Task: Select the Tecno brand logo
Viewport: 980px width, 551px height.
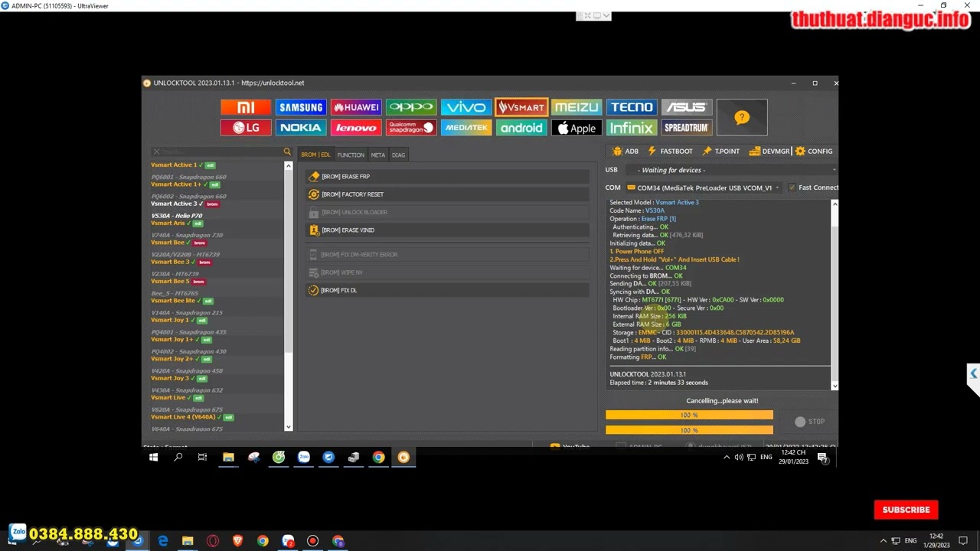Action: (632, 107)
